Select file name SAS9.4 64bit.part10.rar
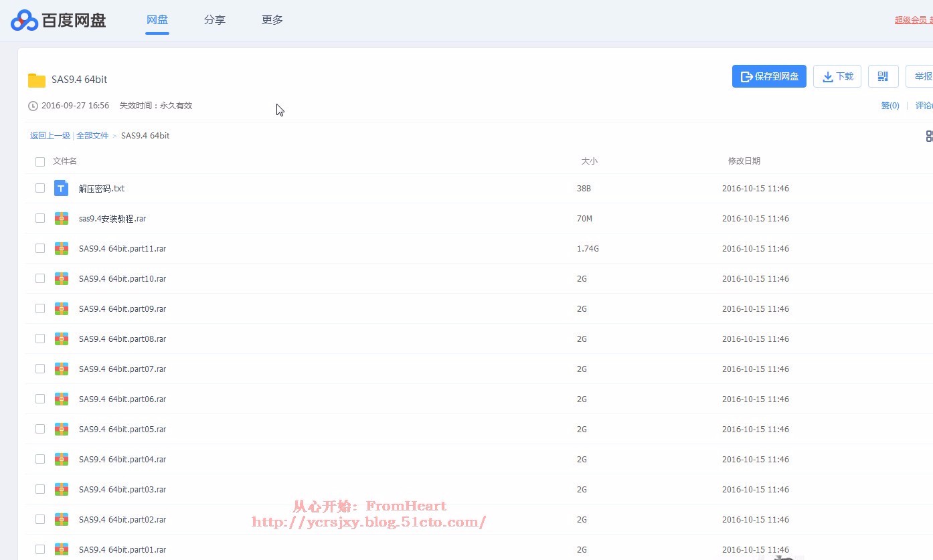 tap(122, 279)
